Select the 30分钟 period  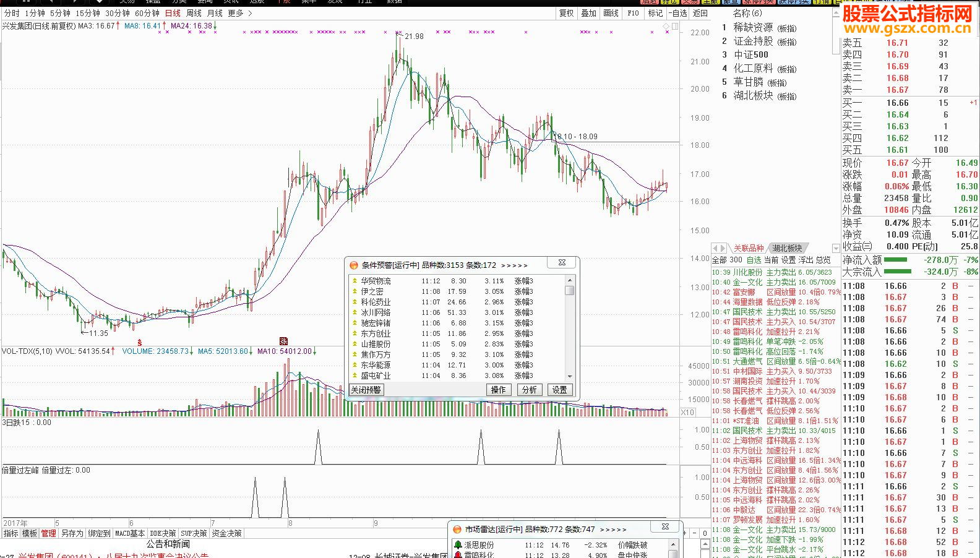tap(118, 13)
